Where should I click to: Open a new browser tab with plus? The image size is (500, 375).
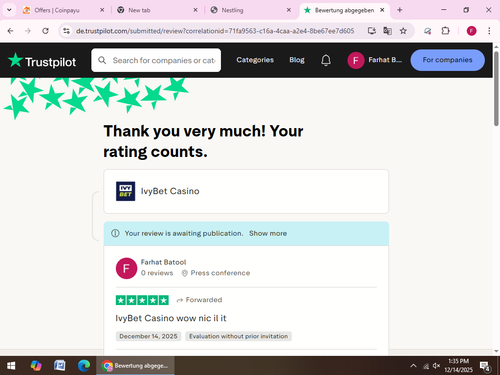pos(400,10)
